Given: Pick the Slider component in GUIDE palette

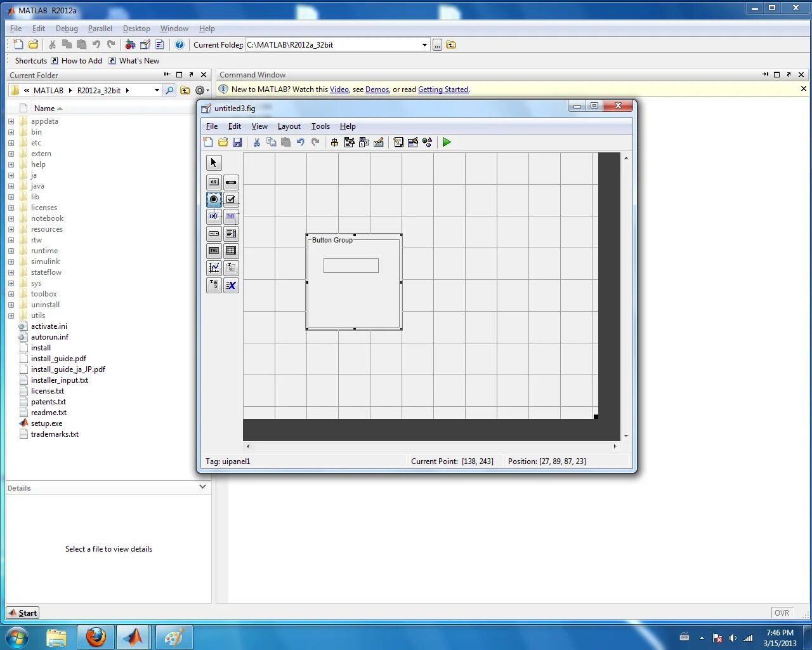Looking at the screenshot, I should [x=231, y=182].
